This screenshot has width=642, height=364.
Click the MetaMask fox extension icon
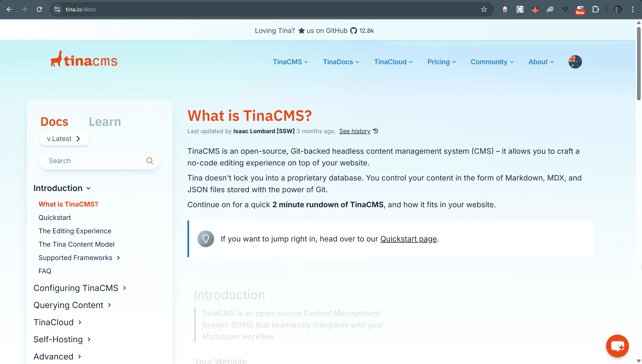(535, 10)
